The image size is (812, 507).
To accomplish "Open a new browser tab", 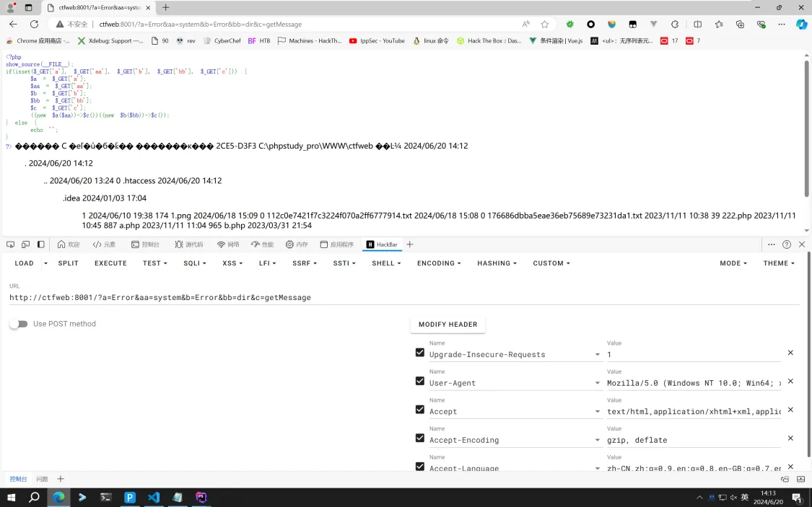I will coord(166,7).
